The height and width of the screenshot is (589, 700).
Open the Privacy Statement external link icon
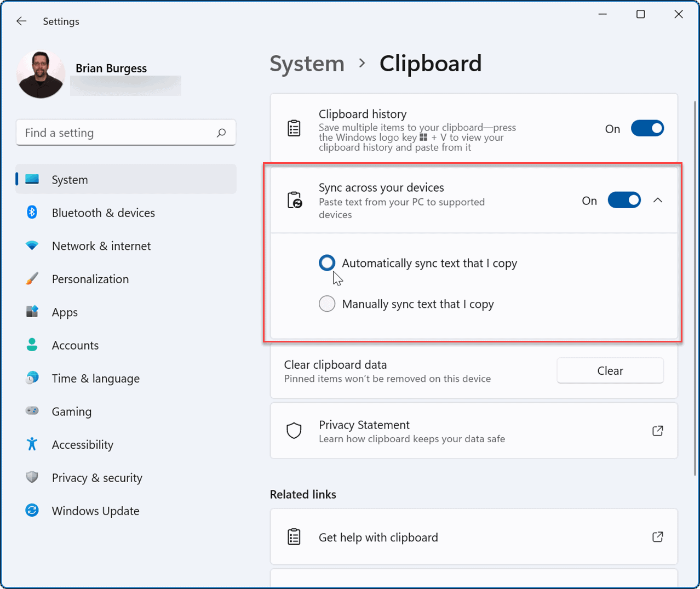tap(657, 431)
